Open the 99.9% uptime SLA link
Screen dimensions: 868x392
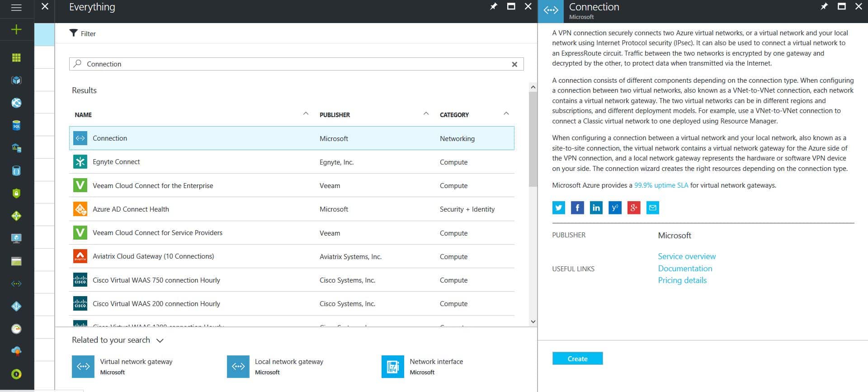click(661, 185)
